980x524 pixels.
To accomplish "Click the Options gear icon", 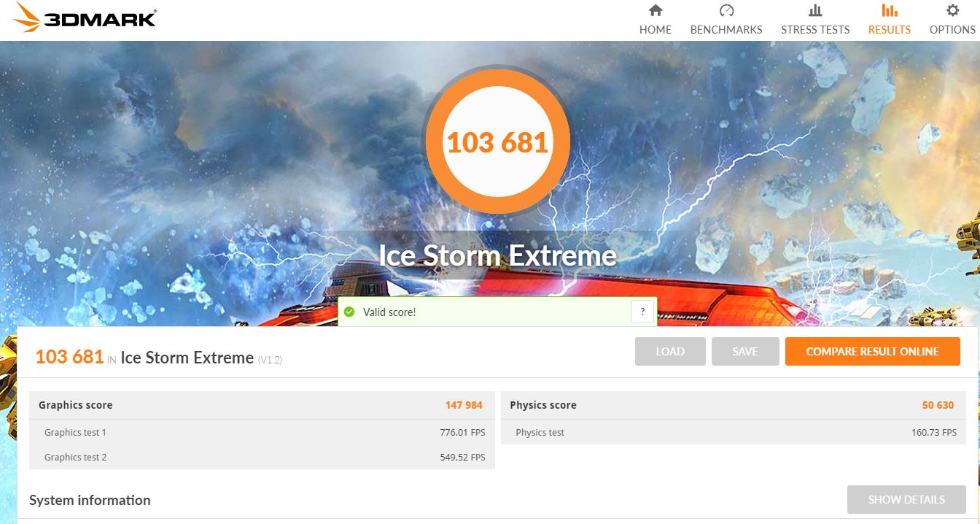I will point(952,10).
